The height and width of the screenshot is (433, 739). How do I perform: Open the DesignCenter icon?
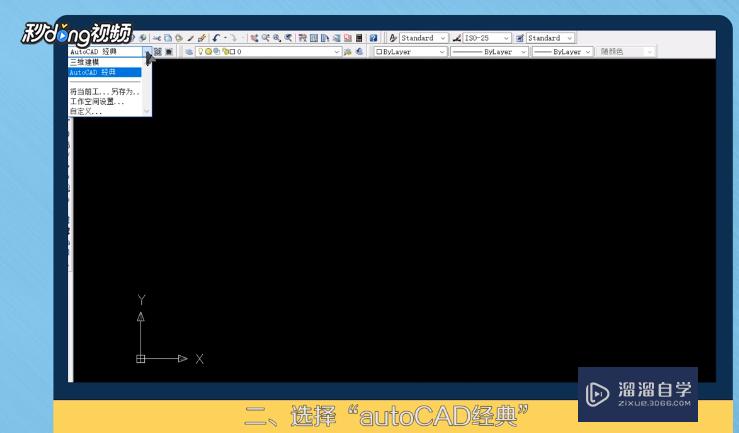click(x=314, y=38)
